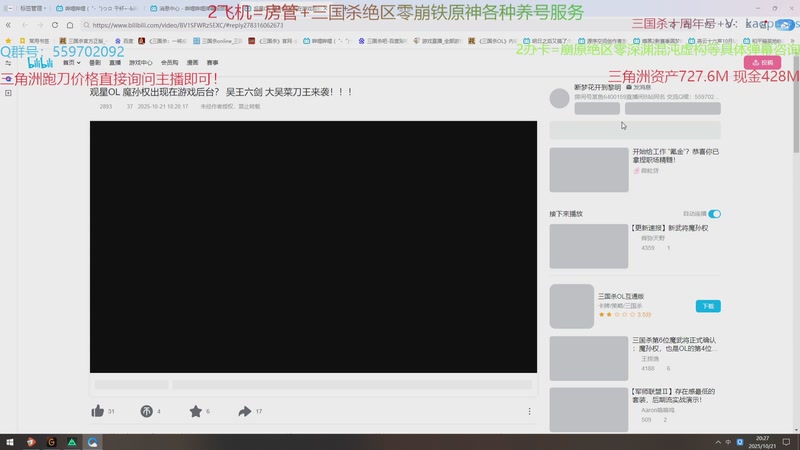The height and width of the screenshot is (450, 800).
Task: Open the first pinned app on the taskbar
Action: point(31,442)
